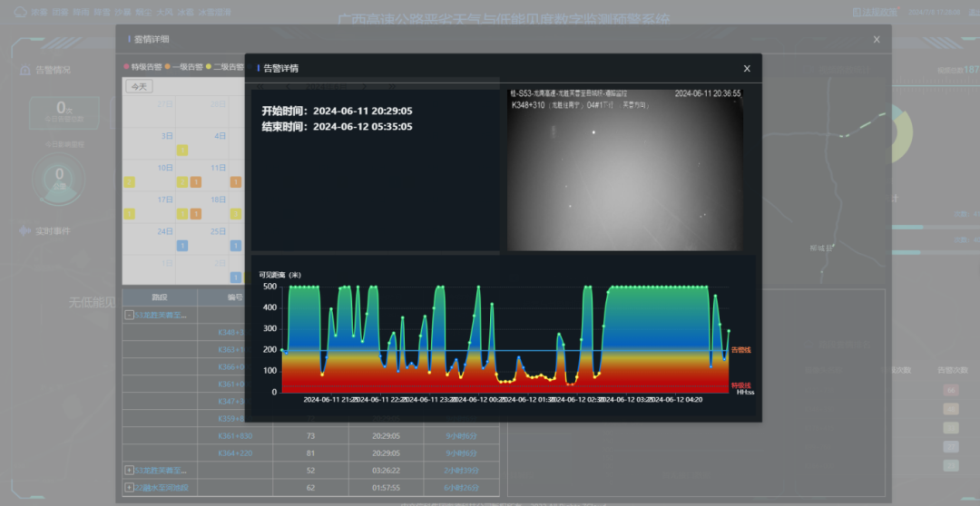Expand the 53龙胜芙蓉至 row with count 52
980x506 pixels.
tap(130, 470)
